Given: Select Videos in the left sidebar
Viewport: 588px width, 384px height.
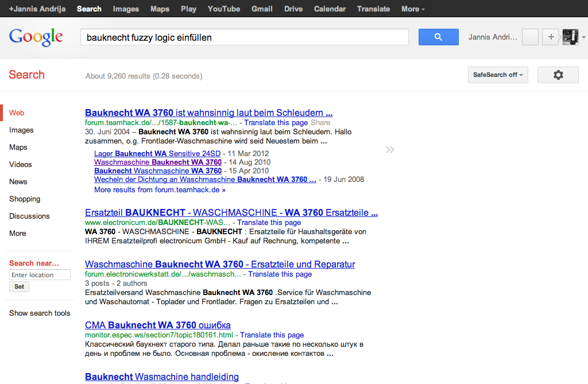Looking at the screenshot, I should coord(21,165).
